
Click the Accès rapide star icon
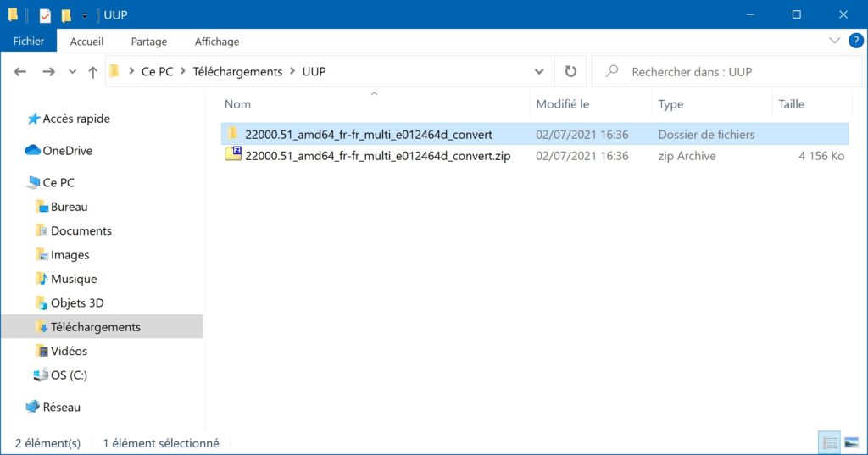pos(33,119)
